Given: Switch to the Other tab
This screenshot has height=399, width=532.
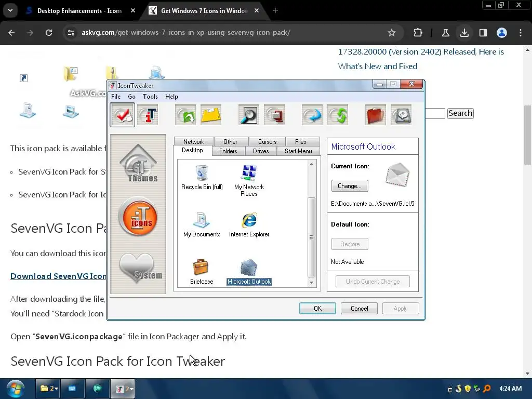Looking at the screenshot, I should [230, 141].
